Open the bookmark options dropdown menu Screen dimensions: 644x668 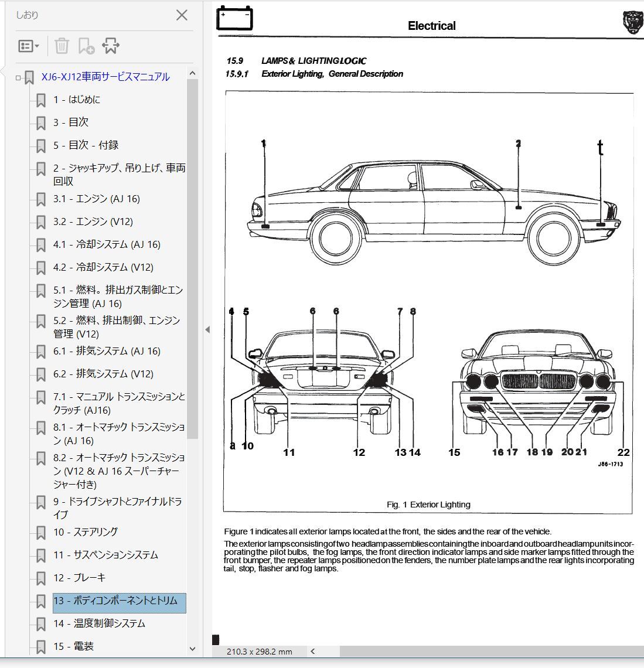28,46
